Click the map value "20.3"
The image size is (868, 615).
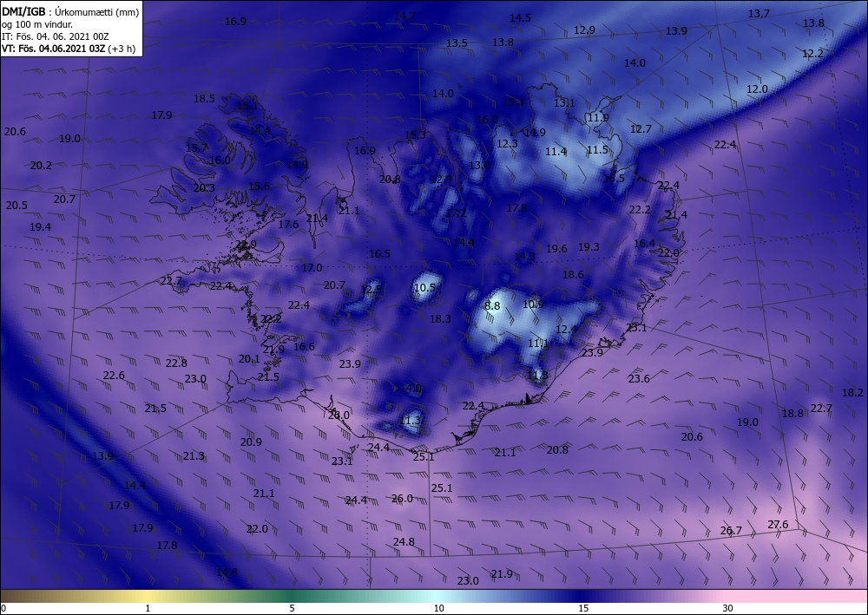point(204,187)
